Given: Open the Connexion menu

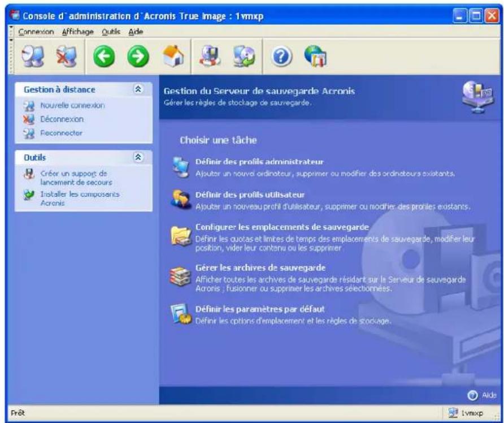Looking at the screenshot, I should (x=36, y=32).
